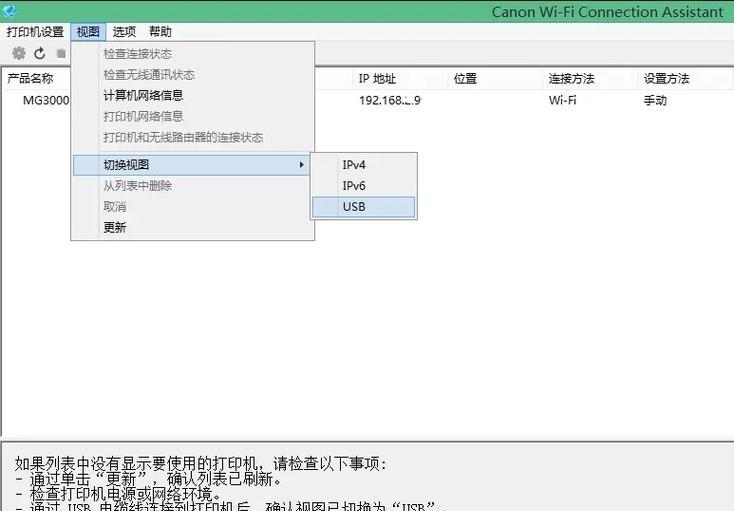Switch view to USB
The image size is (734, 511).
pos(364,207)
